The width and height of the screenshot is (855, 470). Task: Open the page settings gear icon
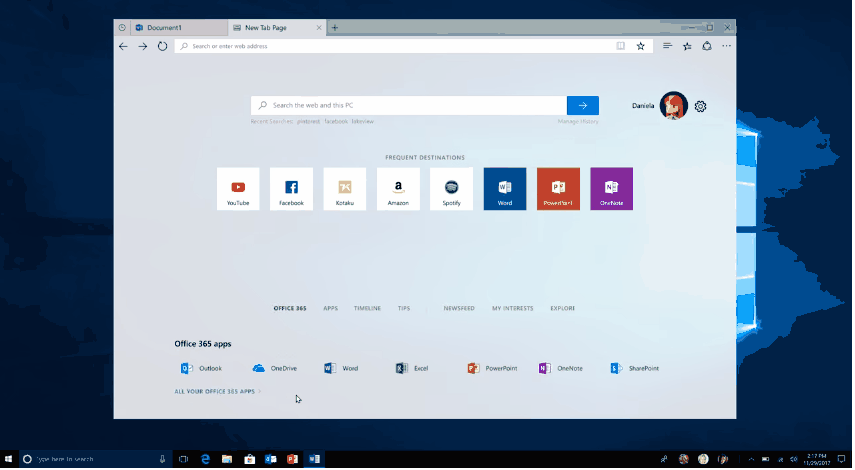tap(701, 106)
